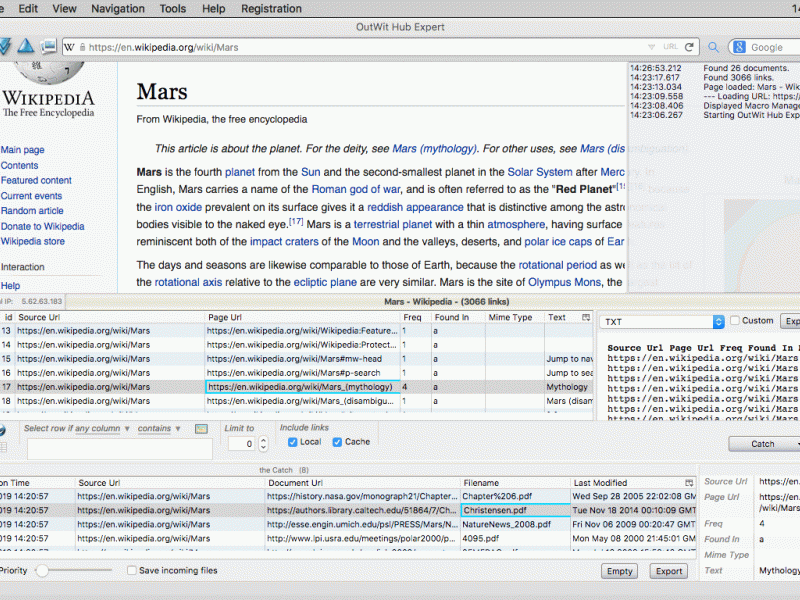This screenshot has height=600, width=800.
Task: Click the blue magnifier search icon
Action: point(713,47)
